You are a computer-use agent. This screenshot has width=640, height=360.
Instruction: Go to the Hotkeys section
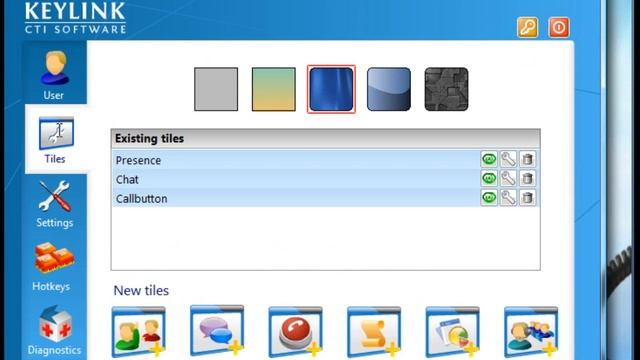click(53, 267)
